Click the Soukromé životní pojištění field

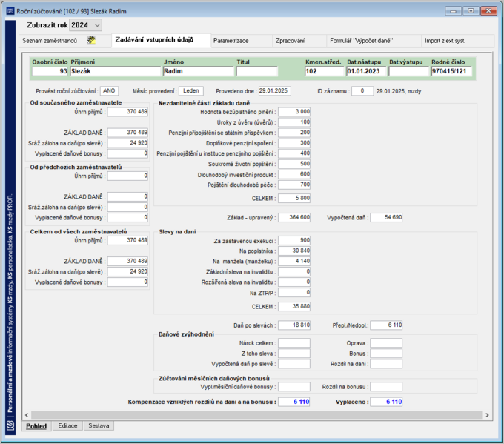294,164
